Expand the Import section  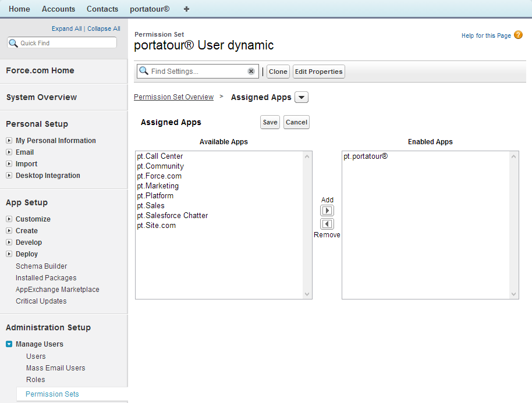click(x=9, y=164)
